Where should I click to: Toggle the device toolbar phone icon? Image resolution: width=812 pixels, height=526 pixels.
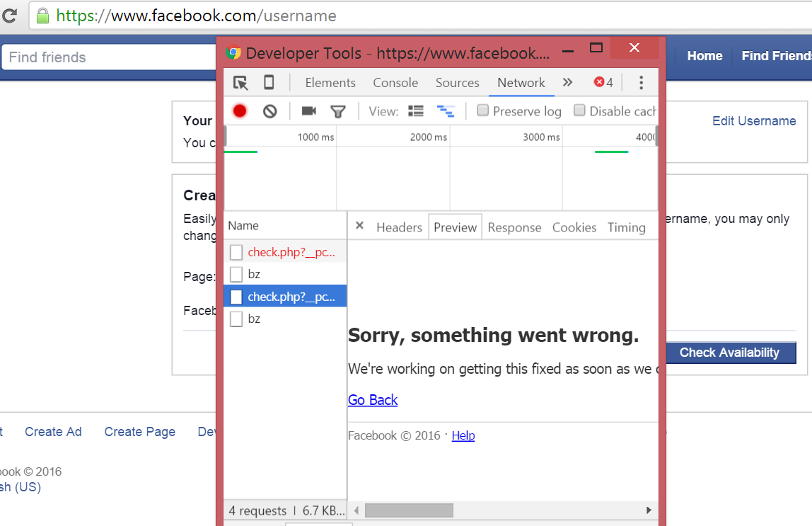coord(269,82)
